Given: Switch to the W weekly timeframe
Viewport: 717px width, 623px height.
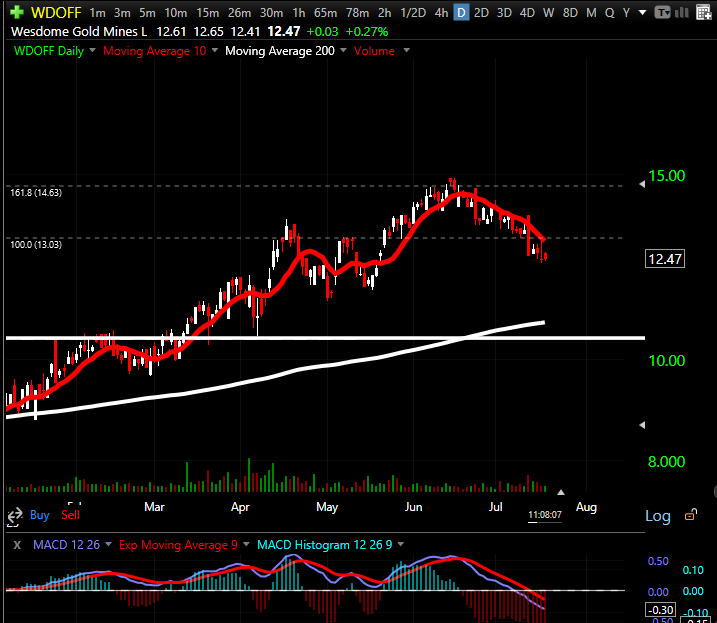Looking at the screenshot, I should click(548, 13).
